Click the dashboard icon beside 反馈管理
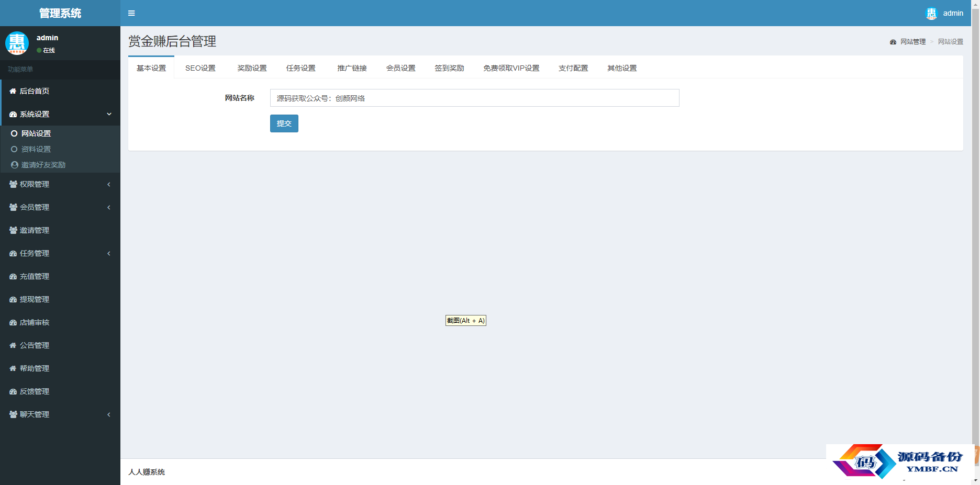Image resolution: width=980 pixels, height=485 pixels. (x=13, y=391)
